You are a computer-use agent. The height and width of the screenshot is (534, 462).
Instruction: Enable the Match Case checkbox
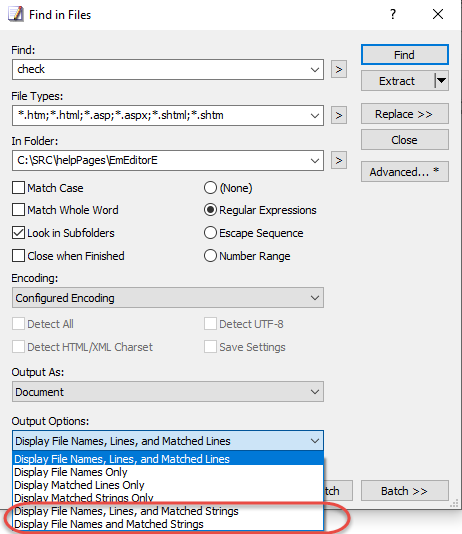(18, 188)
